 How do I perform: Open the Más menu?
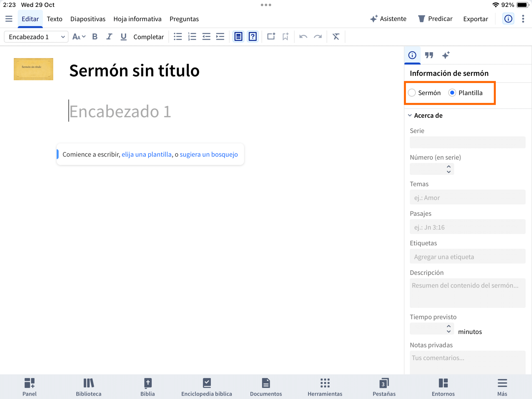click(502, 387)
